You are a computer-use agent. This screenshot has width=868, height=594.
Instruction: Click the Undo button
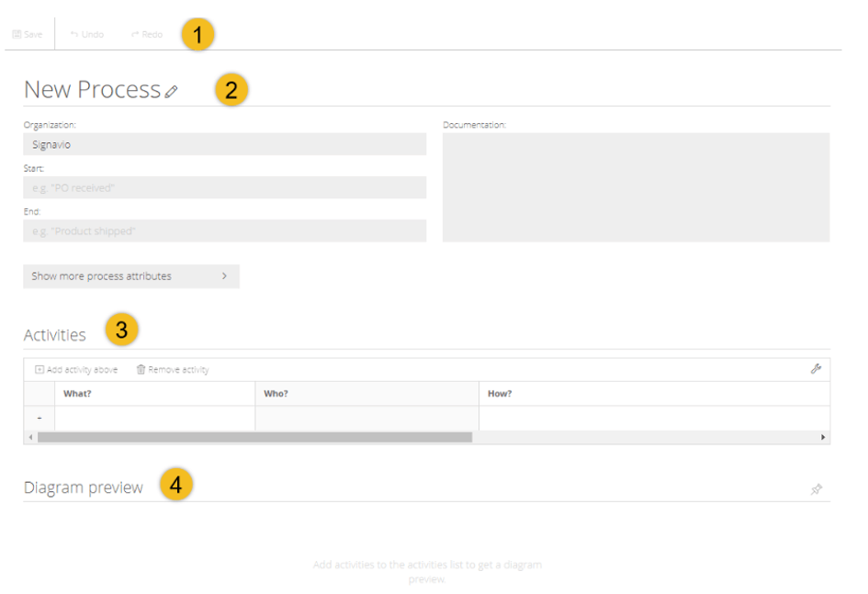87,34
